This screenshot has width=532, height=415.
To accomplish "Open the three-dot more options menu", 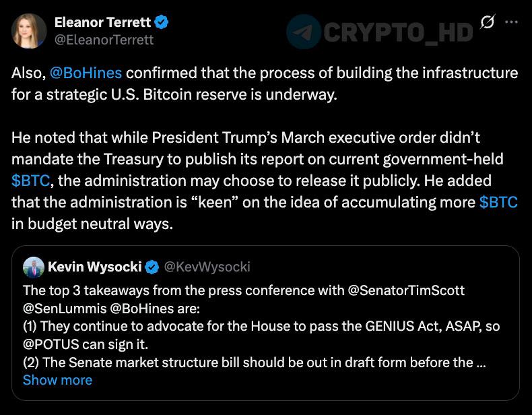I will (511, 22).
